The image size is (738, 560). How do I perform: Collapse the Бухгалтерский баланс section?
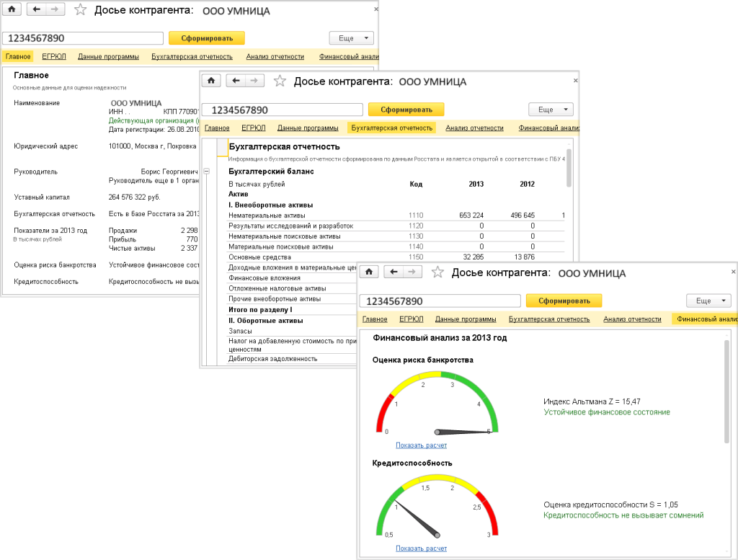207,172
